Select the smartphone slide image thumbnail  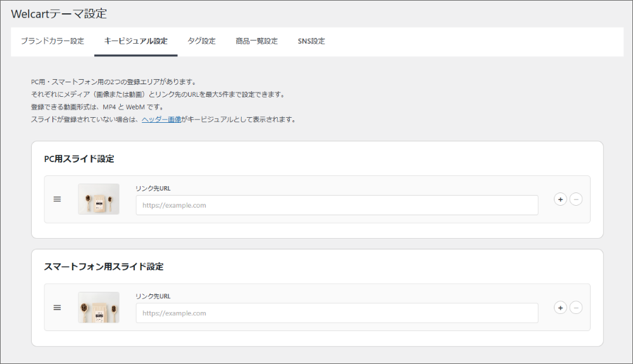[99, 307]
